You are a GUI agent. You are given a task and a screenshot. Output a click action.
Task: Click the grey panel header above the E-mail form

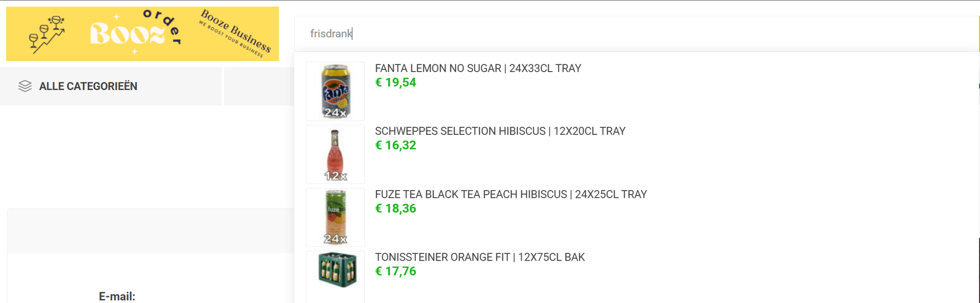pyautogui.click(x=151, y=231)
